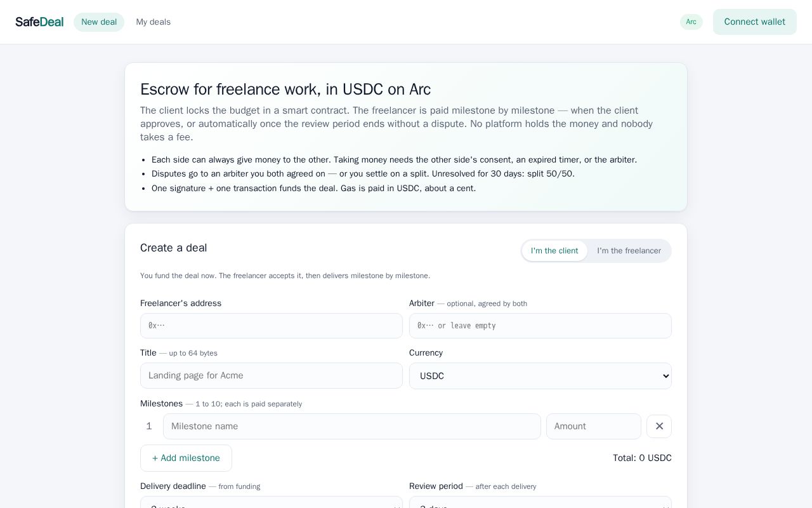The image size is (812, 508).
Task: Open the Currency dropdown showing USDC
Action: point(540,376)
